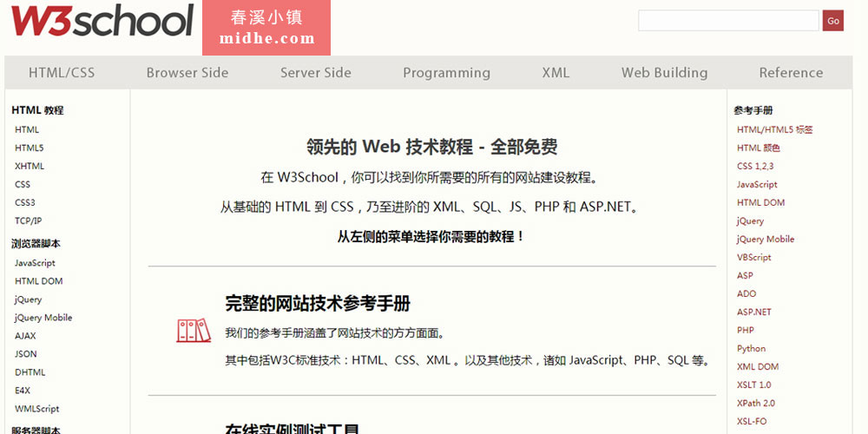The height and width of the screenshot is (434, 868).
Task: Open the ASP.NET reference link
Action: coord(754,312)
